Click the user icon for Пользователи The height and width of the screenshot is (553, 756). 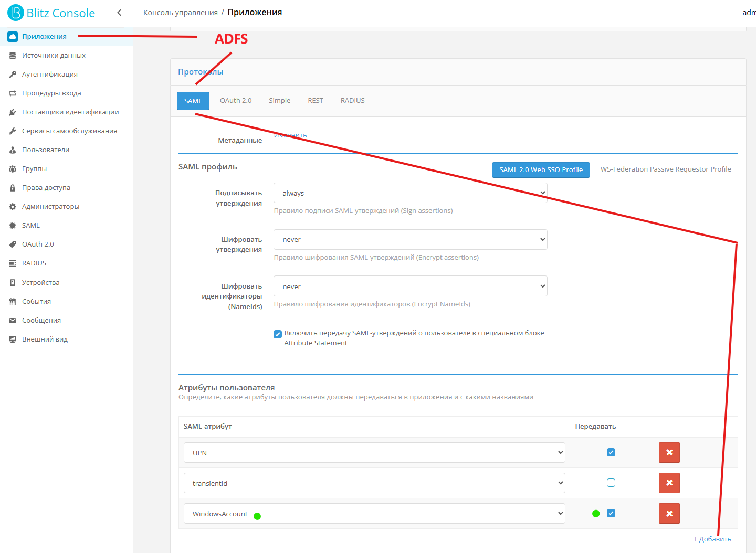(13, 150)
